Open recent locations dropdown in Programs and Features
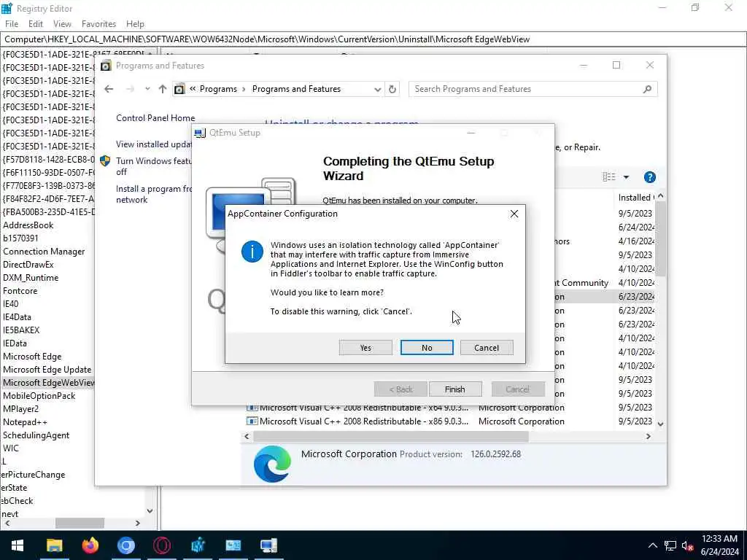The height and width of the screenshot is (560, 747). click(147, 89)
